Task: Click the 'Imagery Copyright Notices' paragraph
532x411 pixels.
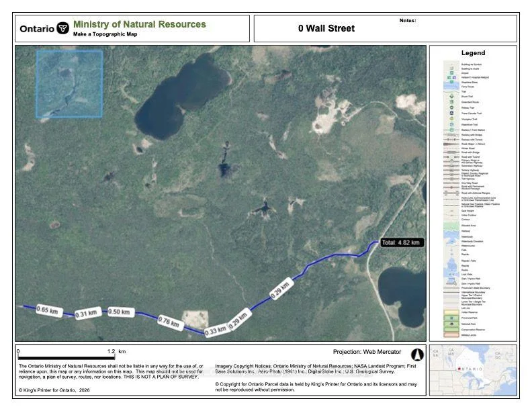Action: (316, 369)
